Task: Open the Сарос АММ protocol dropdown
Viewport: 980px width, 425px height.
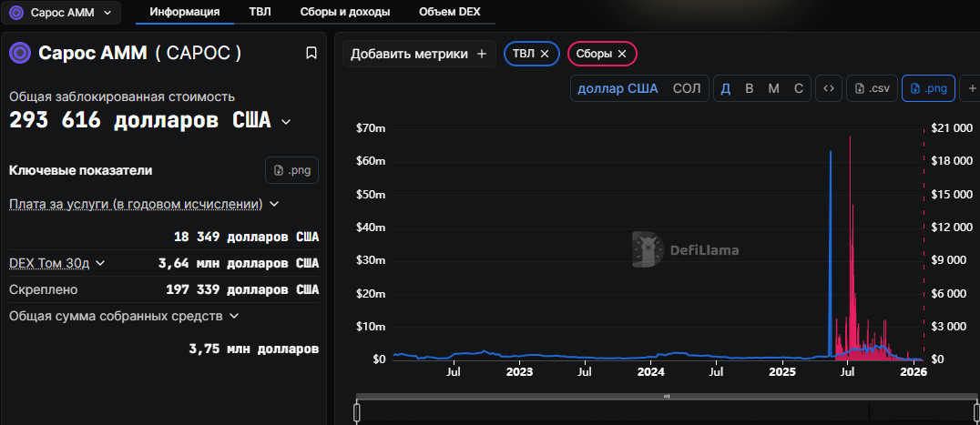Action: click(61, 13)
